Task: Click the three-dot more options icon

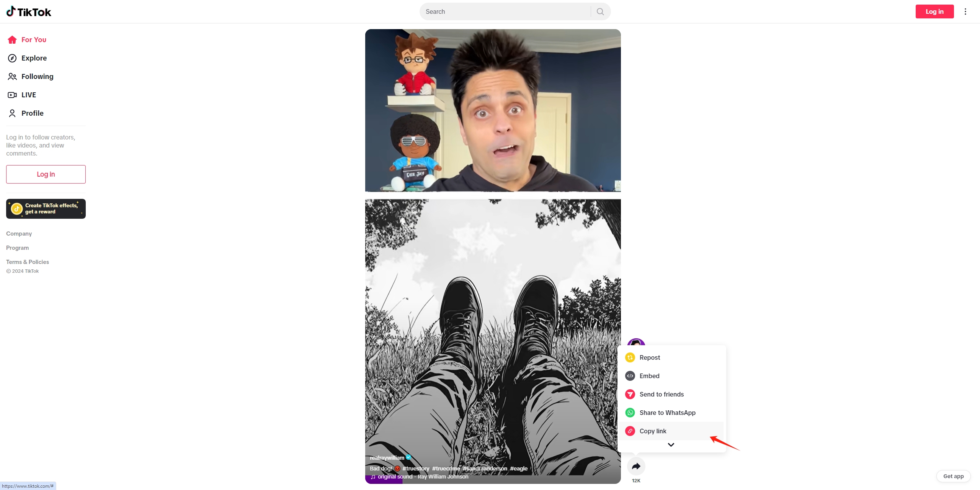Action: pyautogui.click(x=965, y=11)
